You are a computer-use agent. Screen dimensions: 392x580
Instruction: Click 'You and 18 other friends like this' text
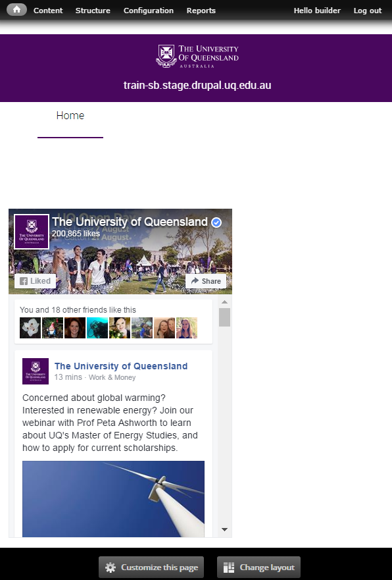[78, 310]
